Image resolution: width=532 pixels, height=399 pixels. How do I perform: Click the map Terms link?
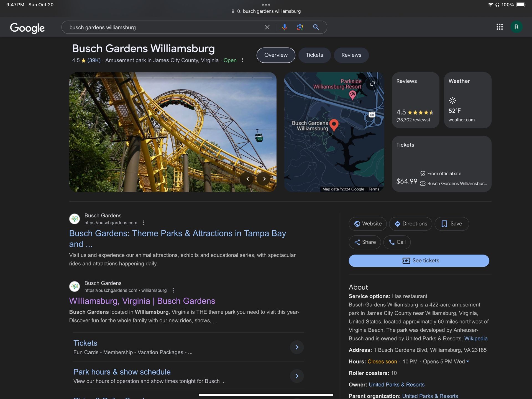pos(374,189)
